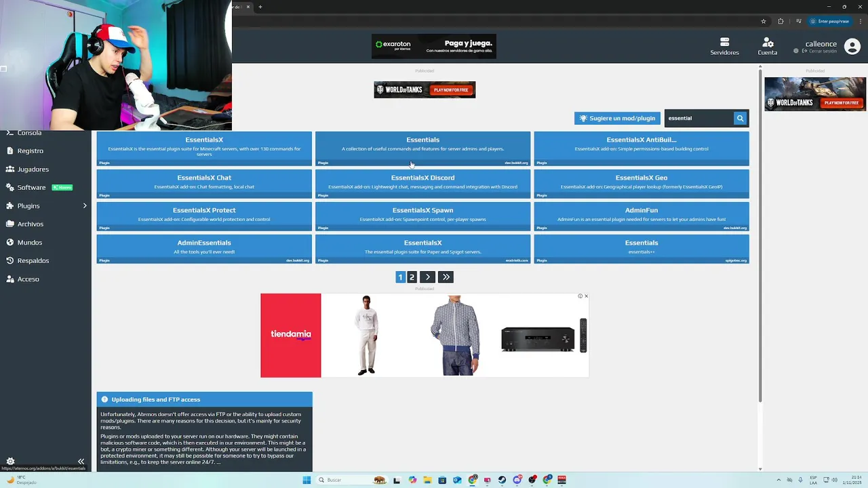The image size is (868, 488).
Task: Click the Jugadores people icon
Action: pos(10,169)
